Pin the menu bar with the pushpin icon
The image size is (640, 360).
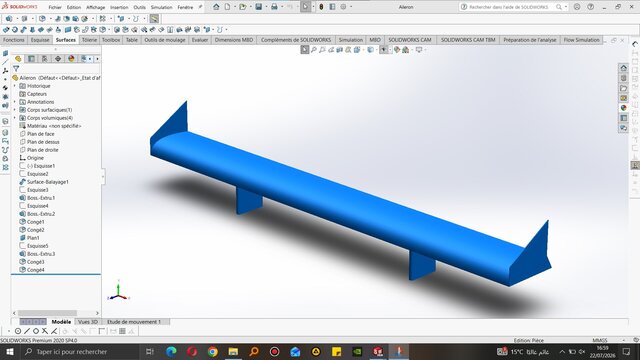pos(200,7)
